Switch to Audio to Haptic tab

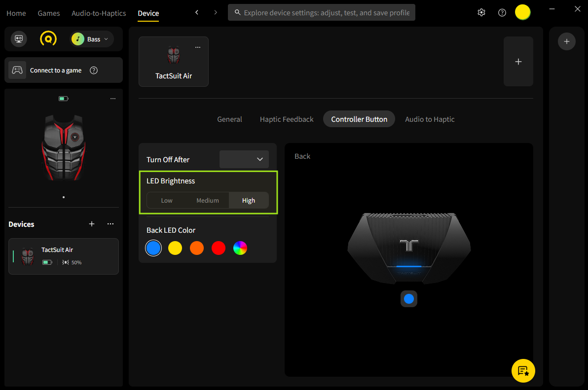tap(430, 119)
